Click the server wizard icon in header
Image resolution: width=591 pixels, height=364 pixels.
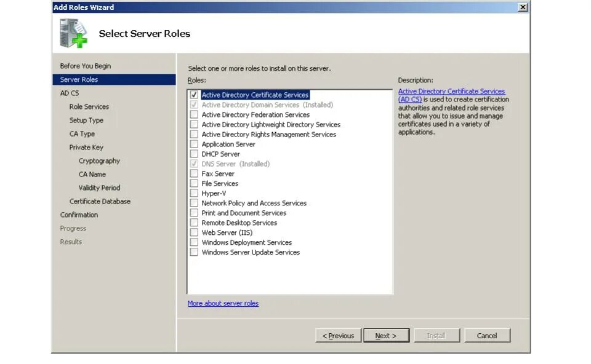point(73,33)
